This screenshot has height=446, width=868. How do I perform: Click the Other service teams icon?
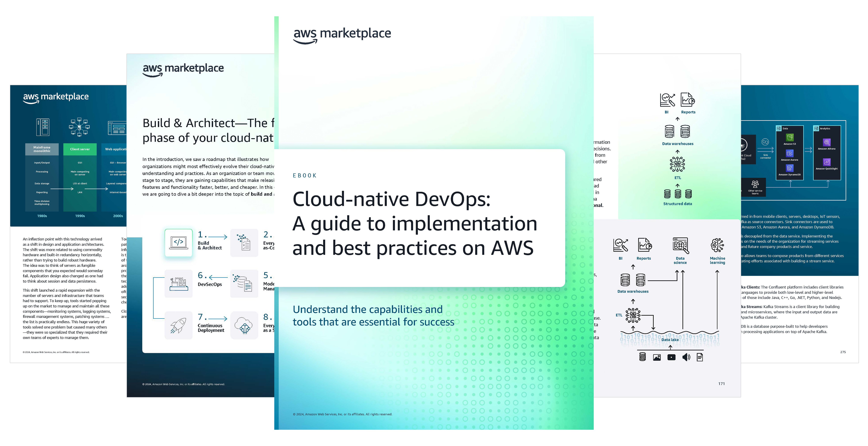pos(755,184)
